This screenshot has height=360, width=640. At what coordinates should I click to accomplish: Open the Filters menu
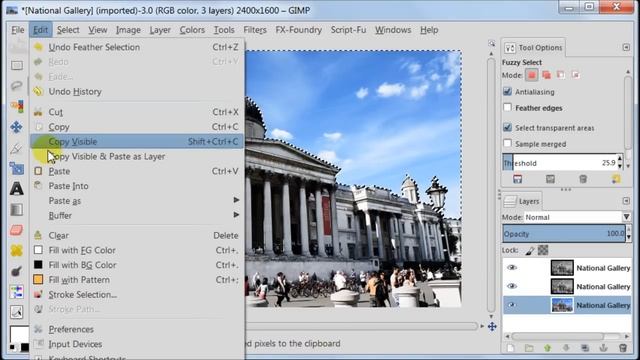coord(255,30)
